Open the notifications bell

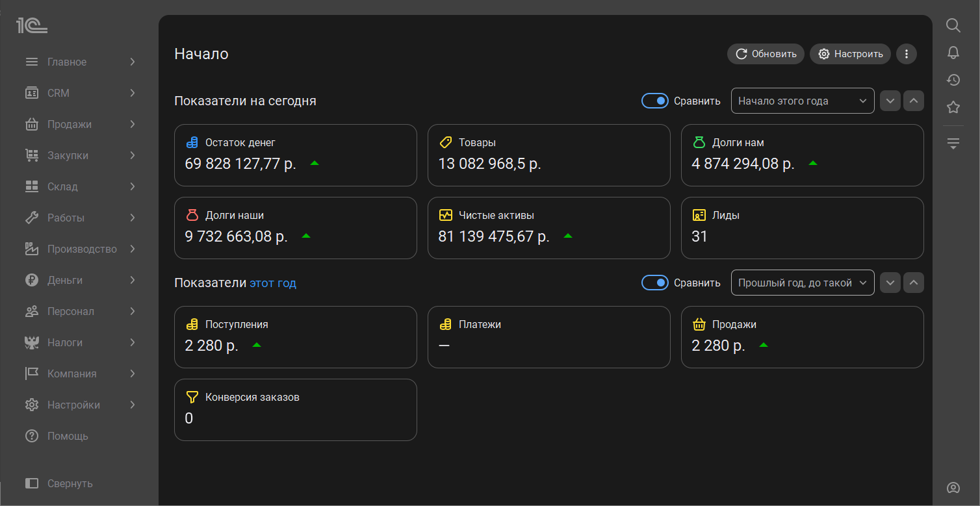pos(953,53)
